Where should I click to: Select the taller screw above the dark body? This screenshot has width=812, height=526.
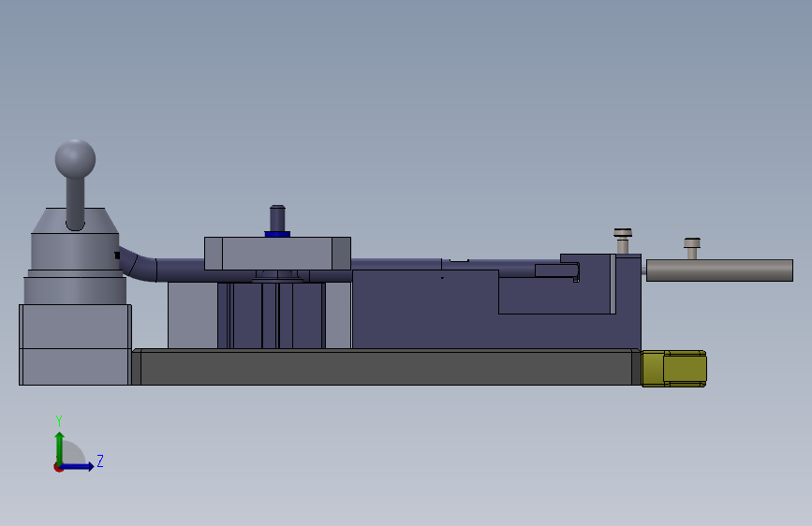click(623, 241)
